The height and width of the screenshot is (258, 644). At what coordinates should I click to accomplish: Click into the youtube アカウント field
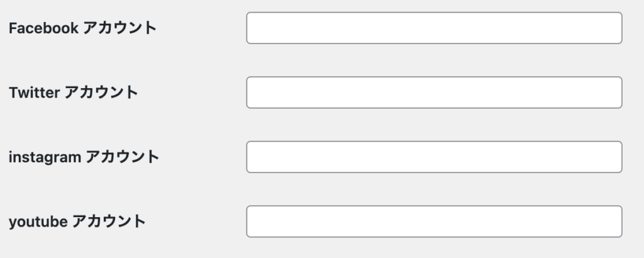coord(434,222)
